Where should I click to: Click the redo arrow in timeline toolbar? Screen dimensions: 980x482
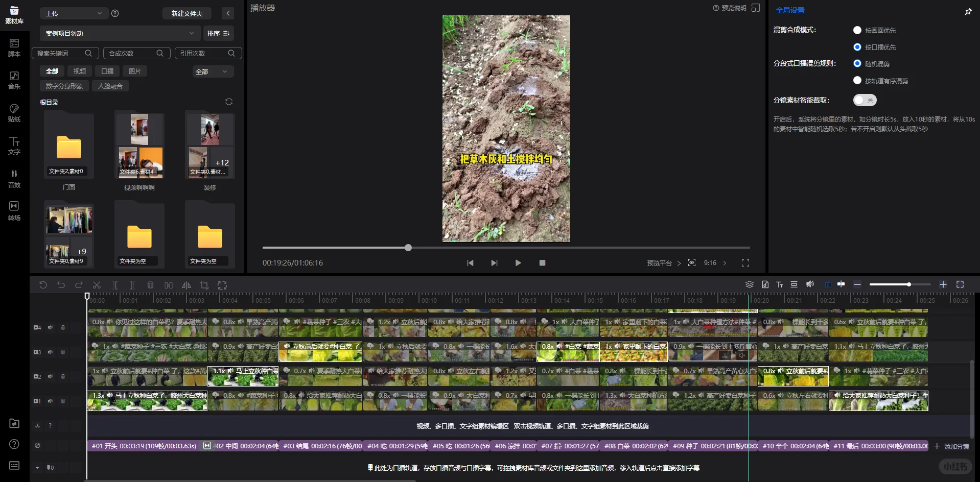pyautogui.click(x=79, y=285)
